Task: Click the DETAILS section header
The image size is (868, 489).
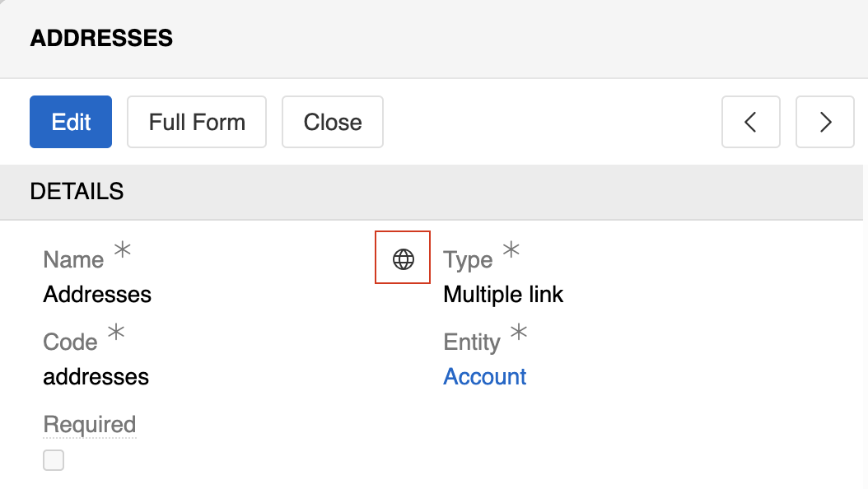Action: click(77, 192)
